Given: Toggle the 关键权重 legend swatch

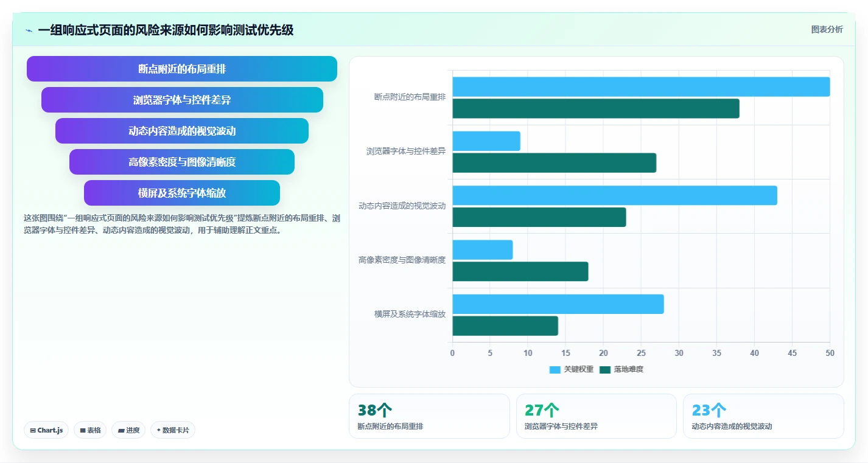Looking at the screenshot, I should (x=555, y=369).
